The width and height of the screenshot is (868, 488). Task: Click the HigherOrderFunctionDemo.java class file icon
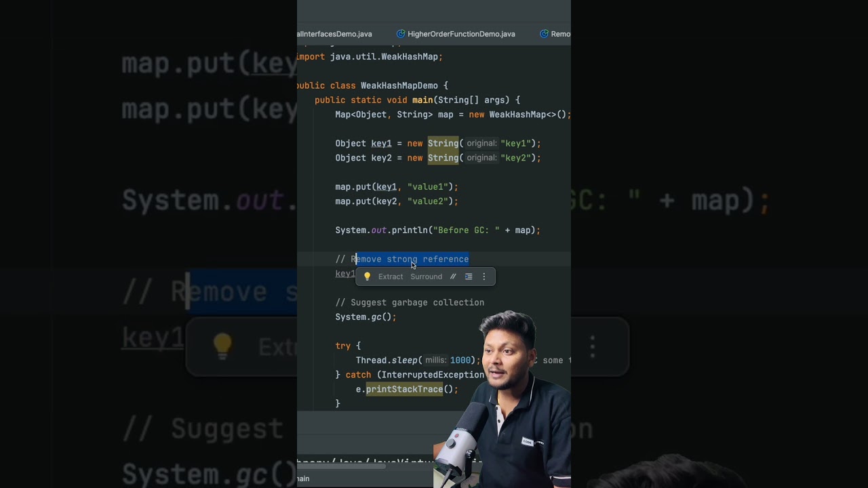point(401,34)
